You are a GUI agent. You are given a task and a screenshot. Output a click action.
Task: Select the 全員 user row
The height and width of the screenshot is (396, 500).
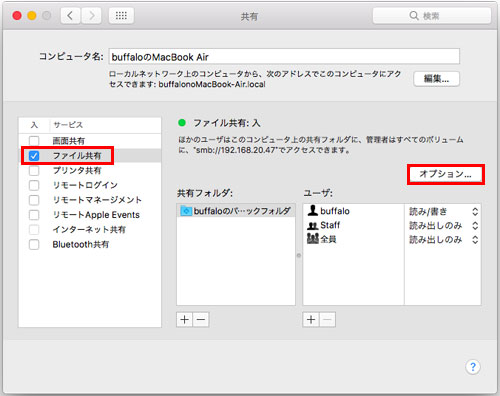392,239
